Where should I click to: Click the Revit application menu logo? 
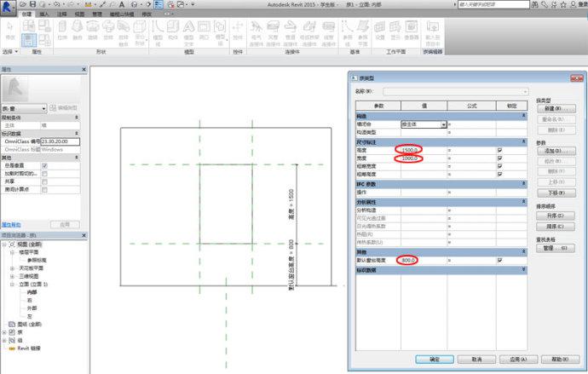[x=9, y=7]
